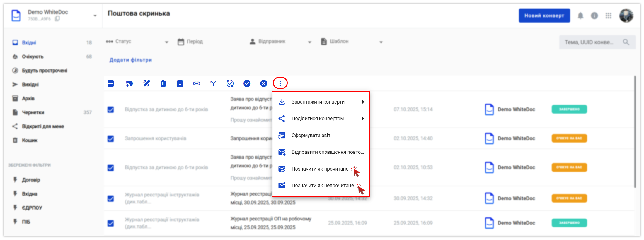Screen dimensions: 644x240
Task: Open the user profile avatar
Action: coord(626,16)
